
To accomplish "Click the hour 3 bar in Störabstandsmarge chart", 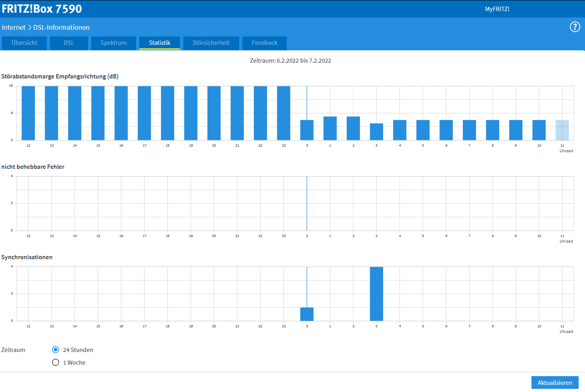I will 376,132.
